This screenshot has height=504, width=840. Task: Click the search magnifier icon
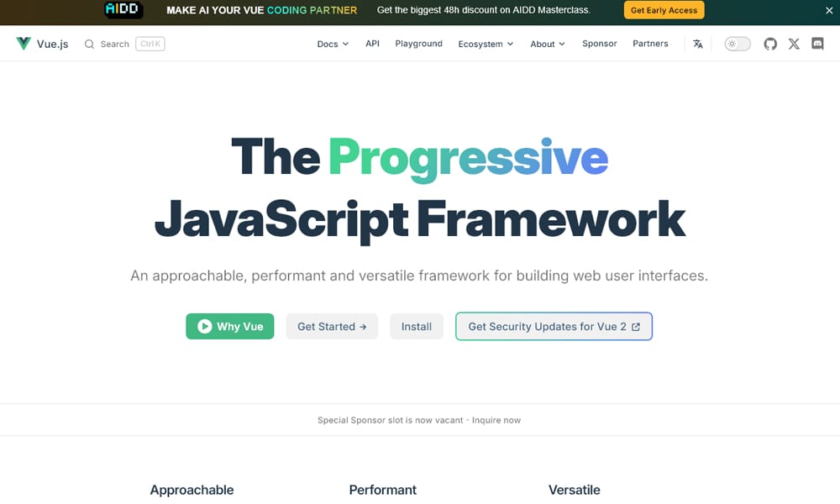click(x=88, y=43)
